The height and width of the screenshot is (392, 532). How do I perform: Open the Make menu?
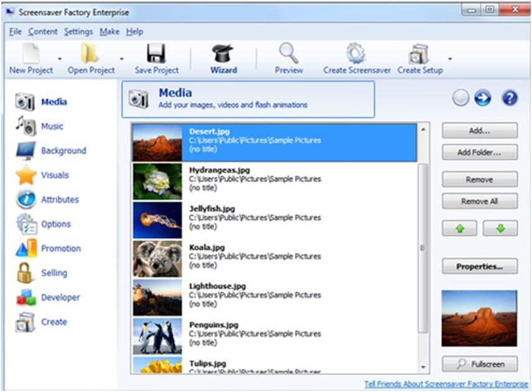coord(109,32)
